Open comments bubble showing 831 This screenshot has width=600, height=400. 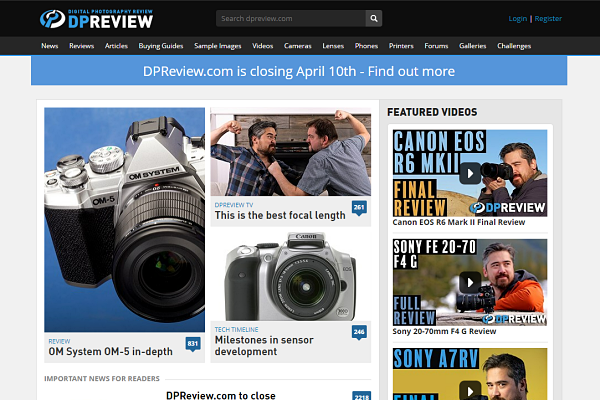[x=193, y=344]
